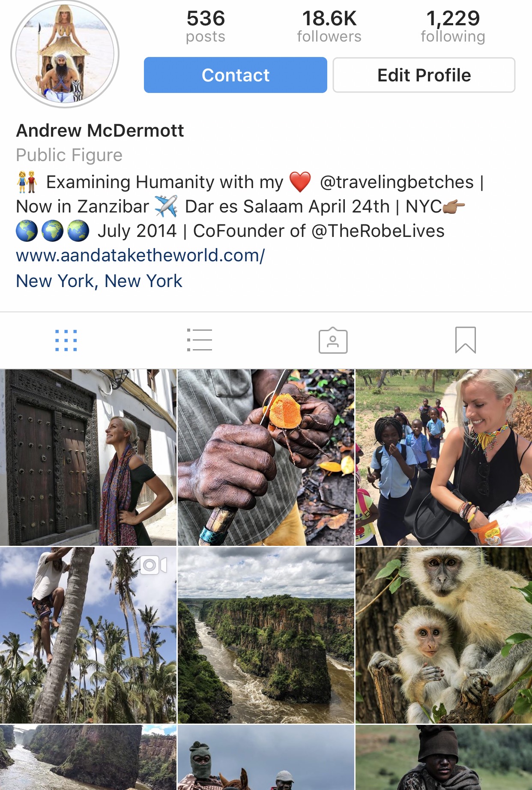Switch to list view of posts

pos(200,340)
